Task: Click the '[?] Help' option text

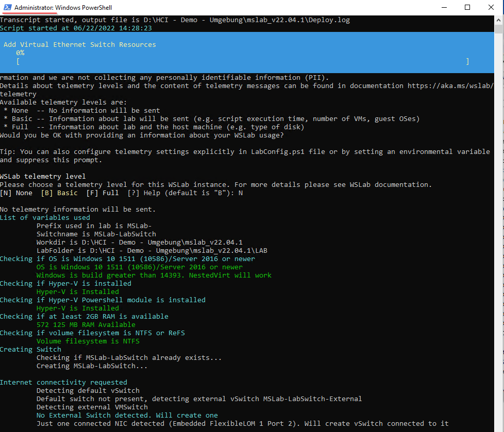Action: tap(143, 193)
